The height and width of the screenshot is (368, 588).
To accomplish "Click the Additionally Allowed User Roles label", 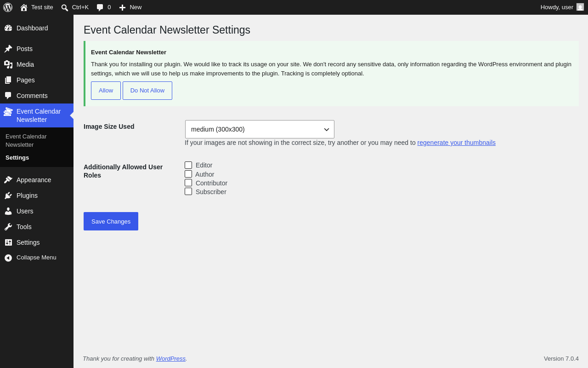I will click(123, 171).
